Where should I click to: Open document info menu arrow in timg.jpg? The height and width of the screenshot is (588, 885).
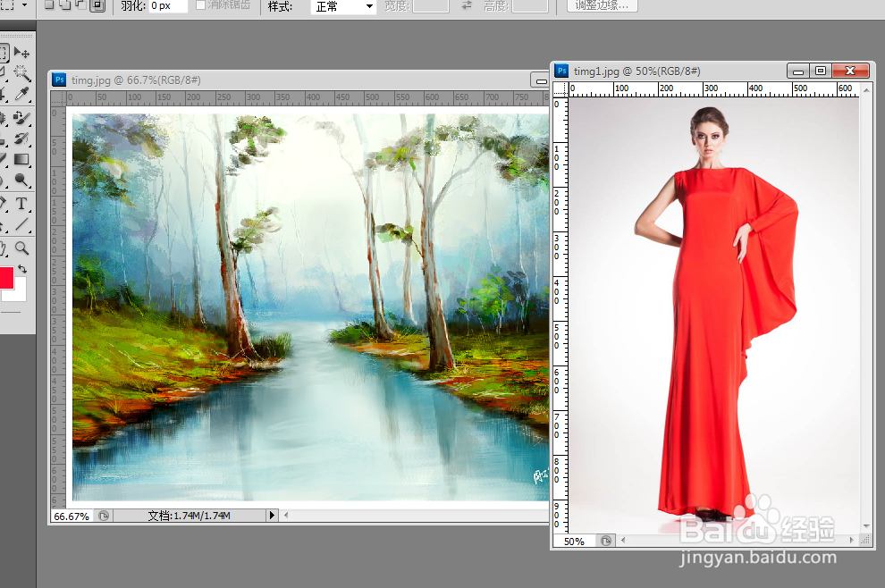272,516
